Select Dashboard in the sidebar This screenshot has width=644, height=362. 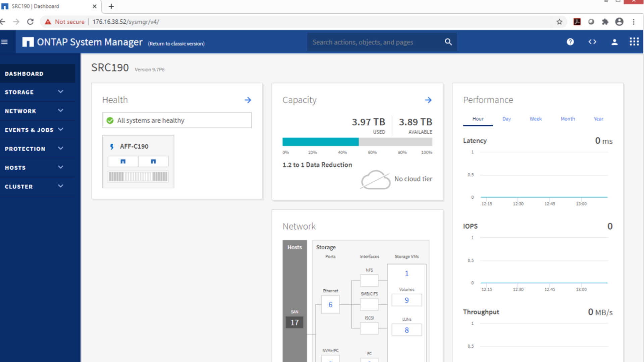38,74
